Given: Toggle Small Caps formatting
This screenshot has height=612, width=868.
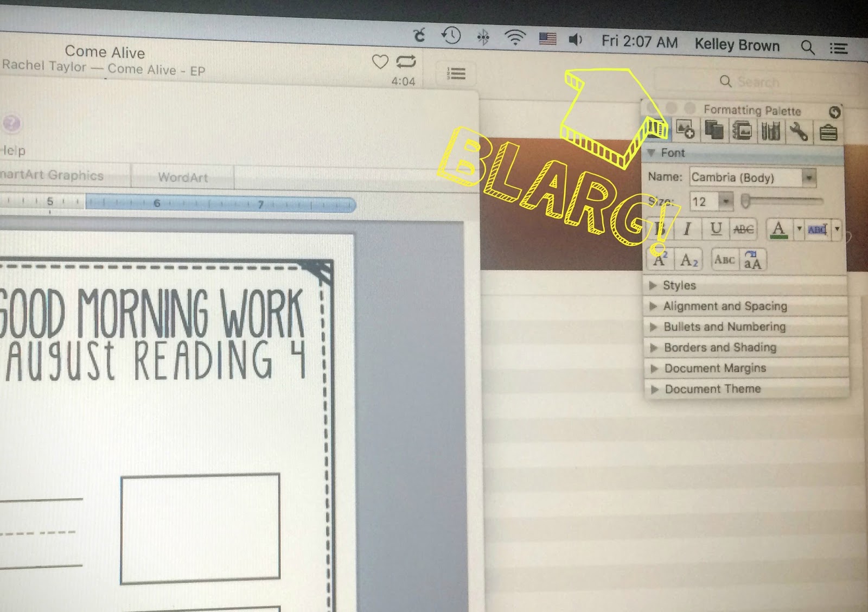Looking at the screenshot, I should [x=724, y=260].
